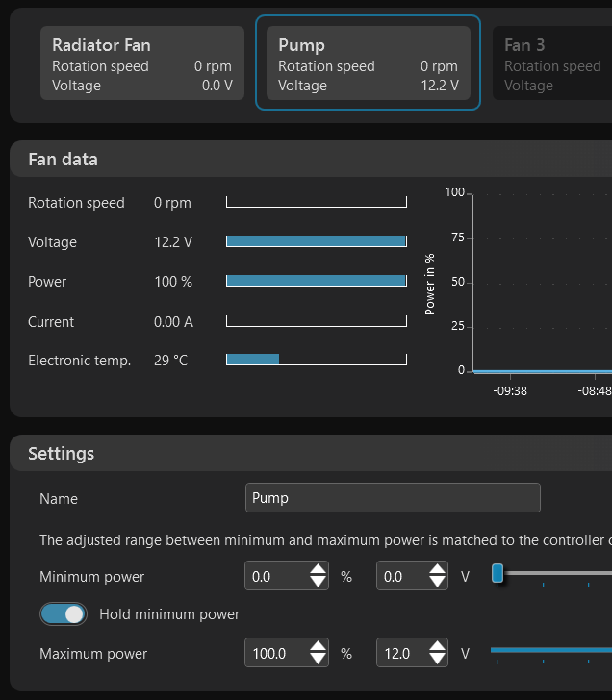612x700 pixels.
Task: Increase the Minimum power voltage value
Action: point(437,570)
